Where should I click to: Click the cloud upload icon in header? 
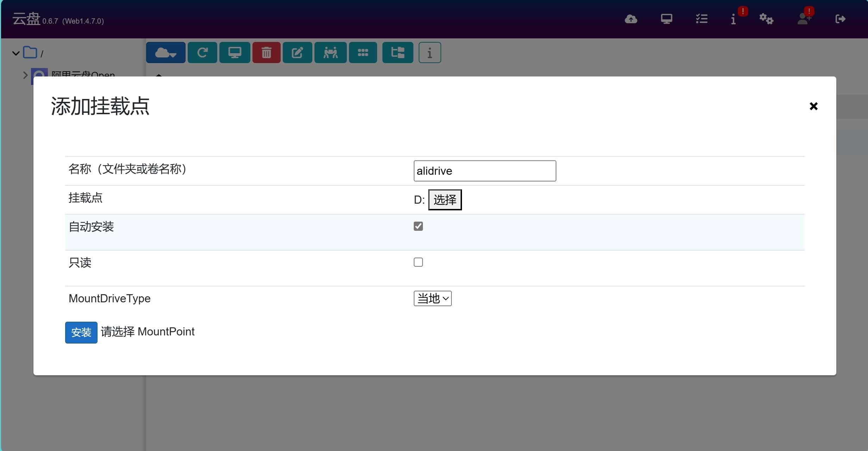631,19
